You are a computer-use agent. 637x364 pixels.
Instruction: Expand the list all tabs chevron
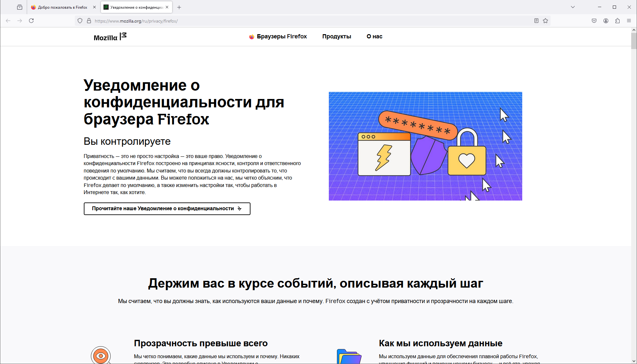(573, 7)
